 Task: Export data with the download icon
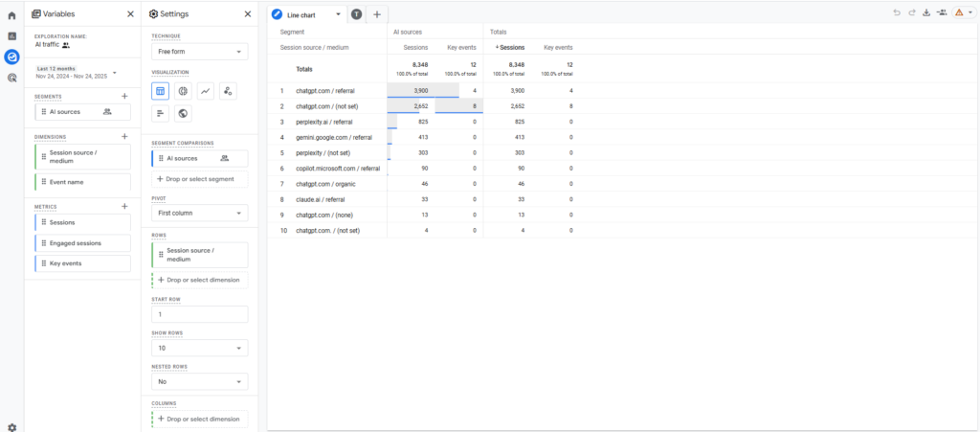point(926,12)
